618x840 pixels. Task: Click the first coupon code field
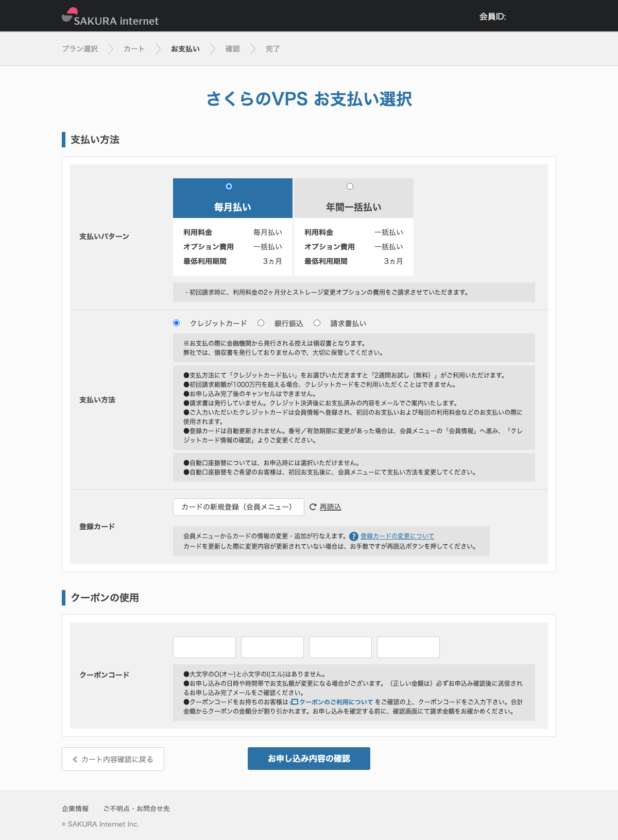pos(204,647)
